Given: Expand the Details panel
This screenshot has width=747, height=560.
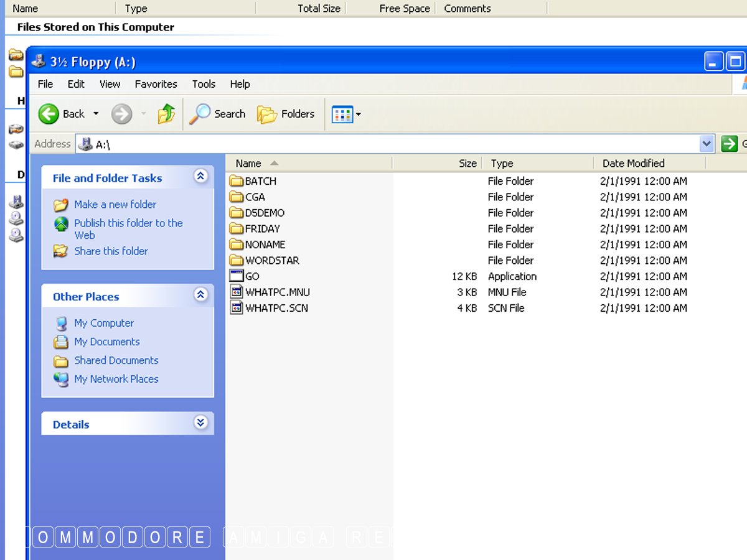Looking at the screenshot, I should point(200,423).
